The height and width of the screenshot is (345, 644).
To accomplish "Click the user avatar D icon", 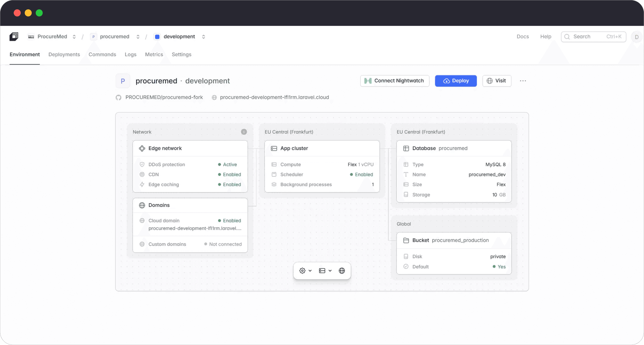I will coord(636,37).
